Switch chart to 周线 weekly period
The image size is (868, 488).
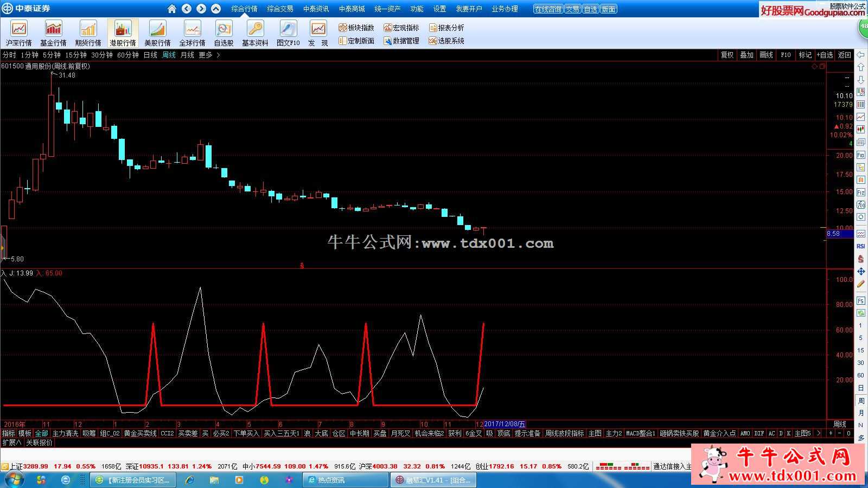click(169, 55)
